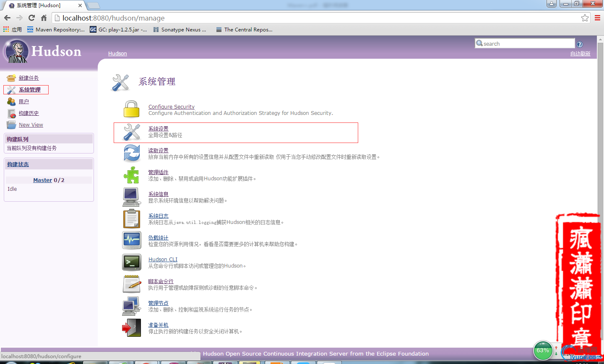The width and height of the screenshot is (604, 364).
Task: Click the 用户 people icon in sidebar
Action: pyautogui.click(x=11, y=101)
